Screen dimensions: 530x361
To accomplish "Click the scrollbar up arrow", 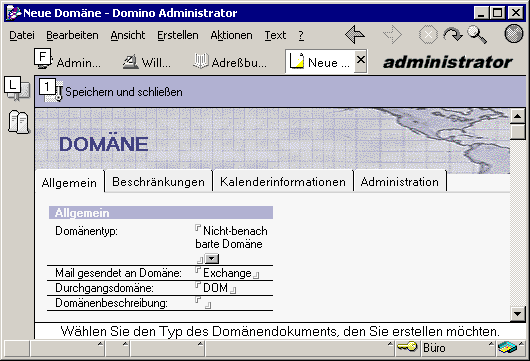I will (517, 117).
